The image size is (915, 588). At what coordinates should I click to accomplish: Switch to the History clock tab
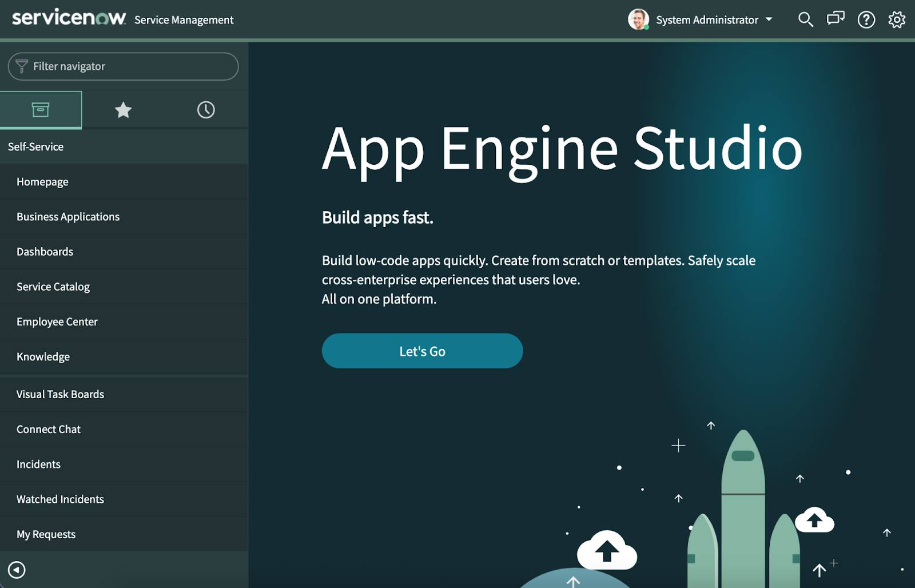point(206,110)
